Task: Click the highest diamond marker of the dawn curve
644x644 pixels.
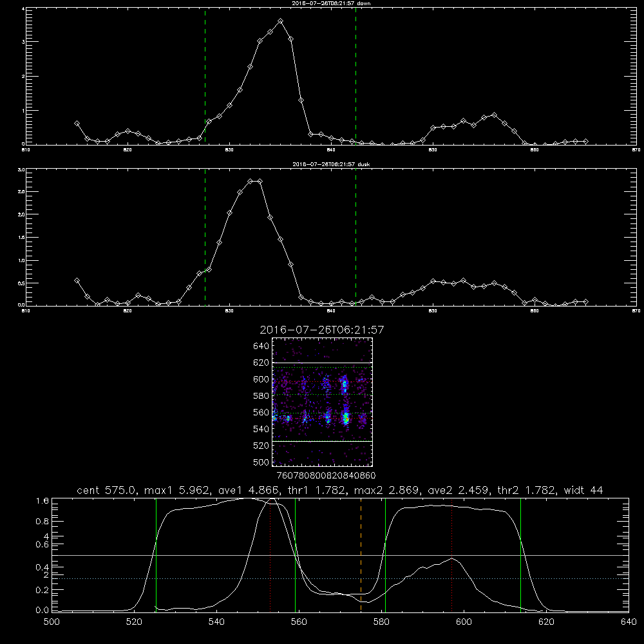Action: click(281, 21)
